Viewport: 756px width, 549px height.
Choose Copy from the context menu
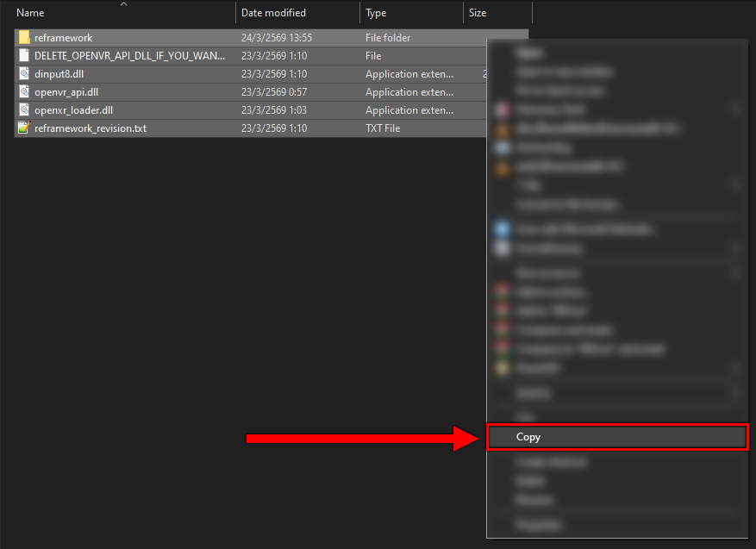(528, 437)
